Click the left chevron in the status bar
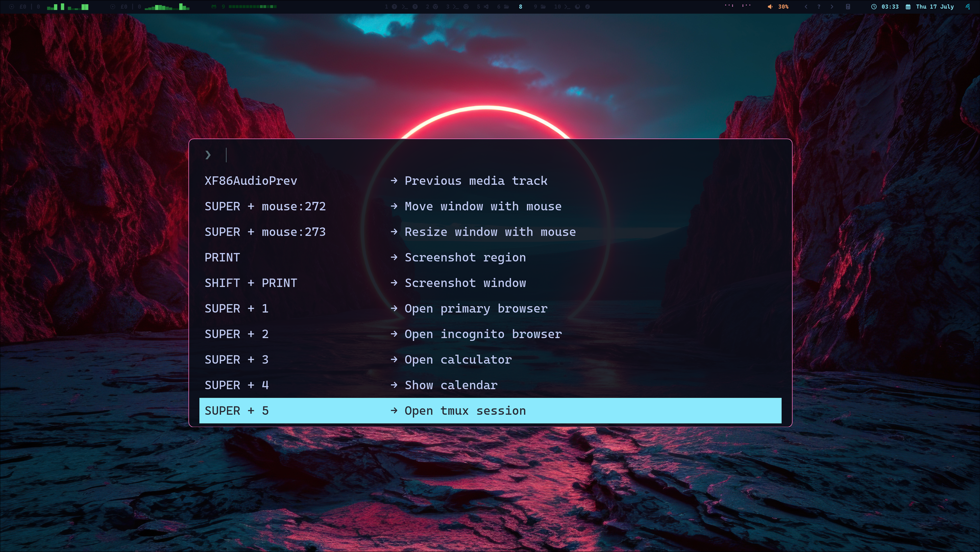The image size is (980, 552). coord(806,7)
